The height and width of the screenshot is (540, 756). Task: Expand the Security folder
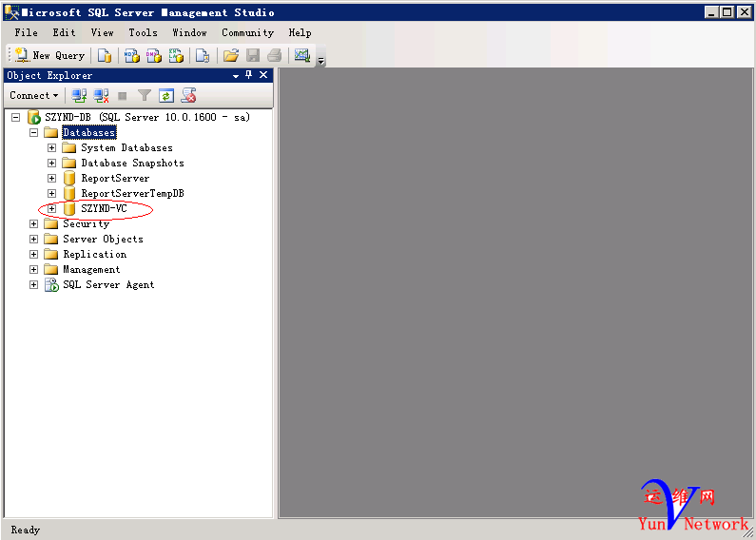point(33,223)
